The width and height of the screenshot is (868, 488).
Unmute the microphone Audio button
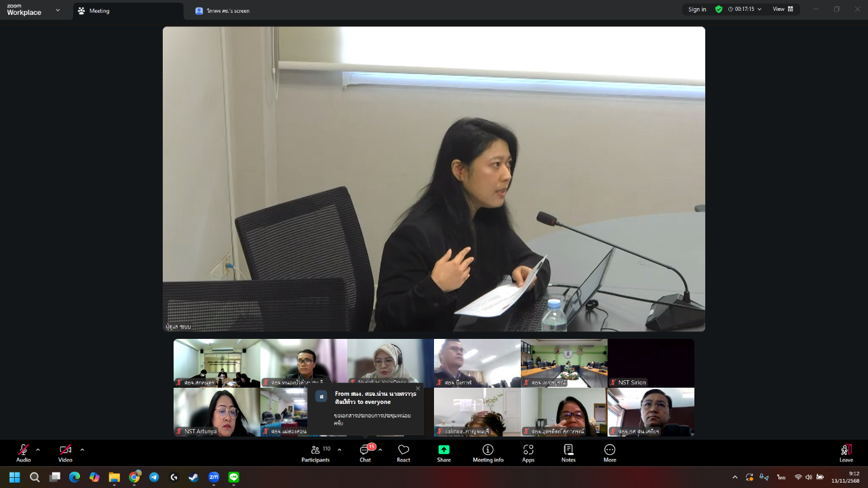pyautogui.click(x=24, y=453)
